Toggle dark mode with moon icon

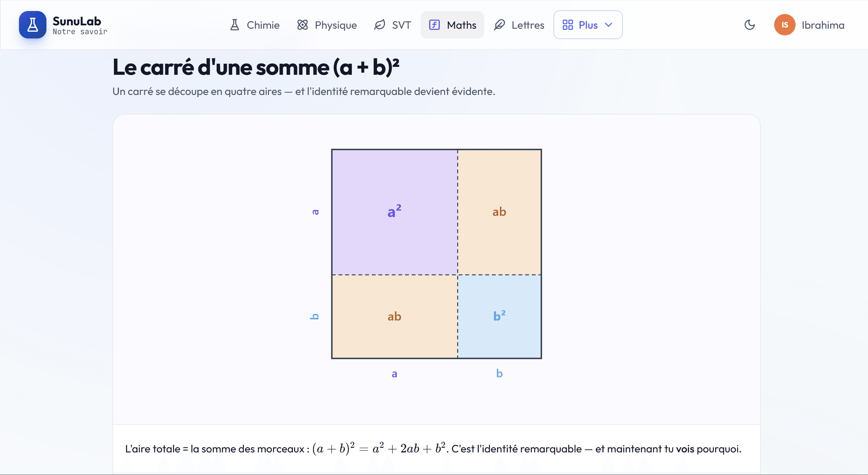[x=749, y=25]
